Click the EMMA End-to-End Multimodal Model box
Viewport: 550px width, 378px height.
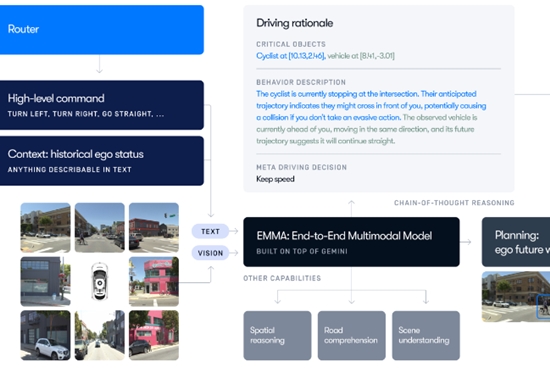tap(351, 242)
